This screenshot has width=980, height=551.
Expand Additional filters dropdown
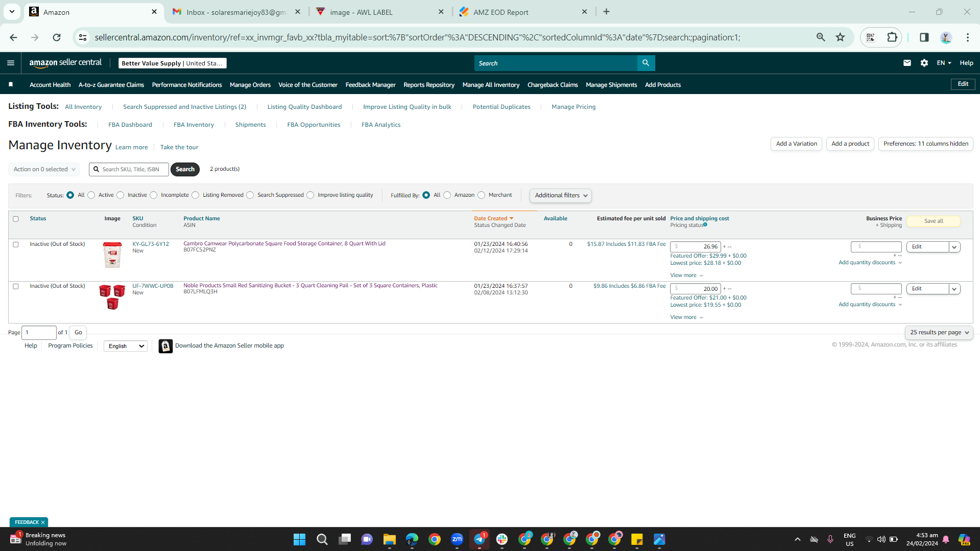point(561,195)
